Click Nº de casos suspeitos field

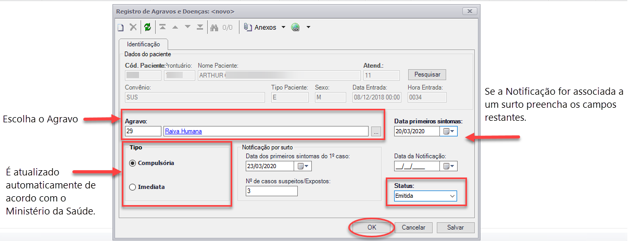(271, 191)
